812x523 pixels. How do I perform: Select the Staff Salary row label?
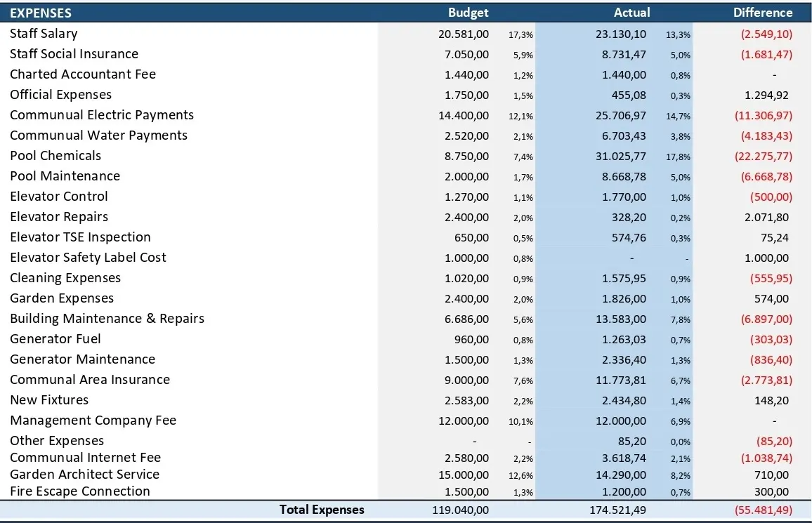click(44, 34)
